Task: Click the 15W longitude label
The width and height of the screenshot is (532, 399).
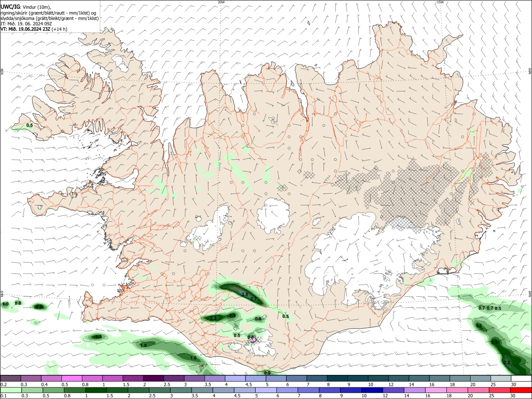Action: [440, 2]
